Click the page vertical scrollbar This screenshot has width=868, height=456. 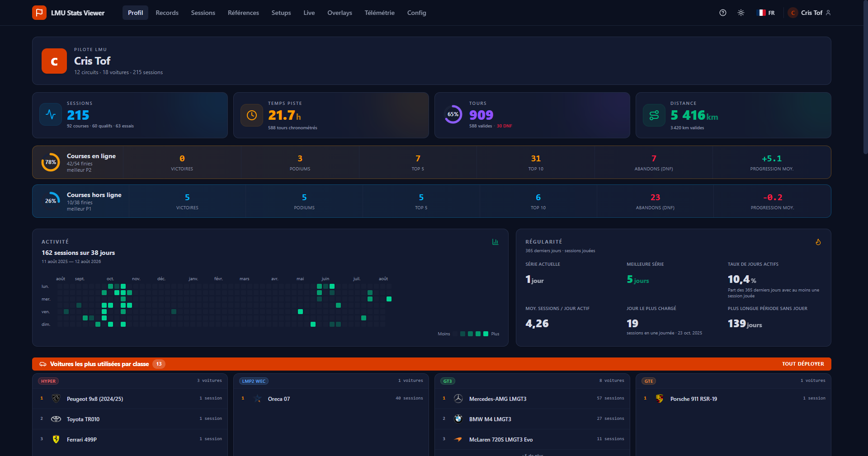tap(865, 77)
